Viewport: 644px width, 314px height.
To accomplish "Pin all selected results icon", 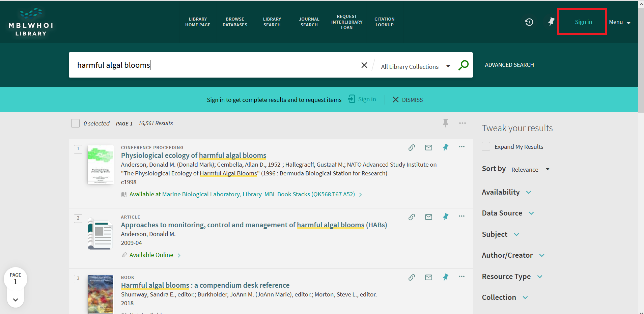I will point(446,123).
